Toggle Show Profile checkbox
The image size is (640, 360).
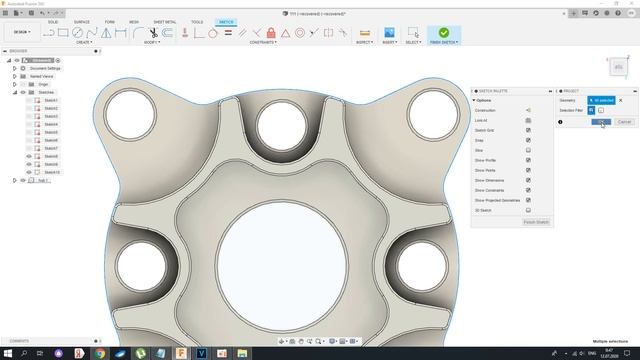coord(528,160)
